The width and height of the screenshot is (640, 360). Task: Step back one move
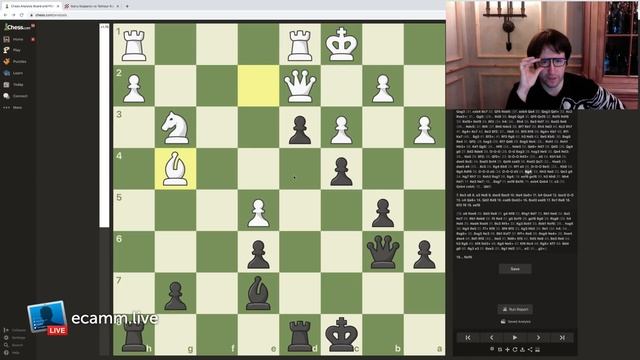tap(491, 338)
